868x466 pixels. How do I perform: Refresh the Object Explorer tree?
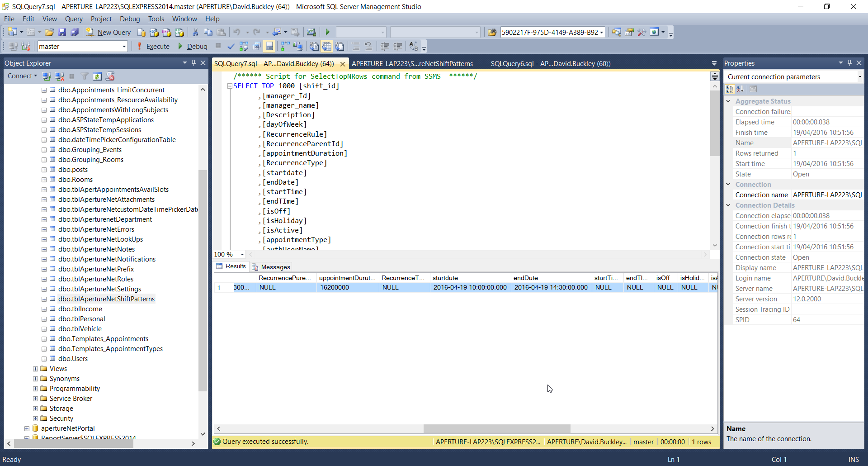tap(97, 76)
